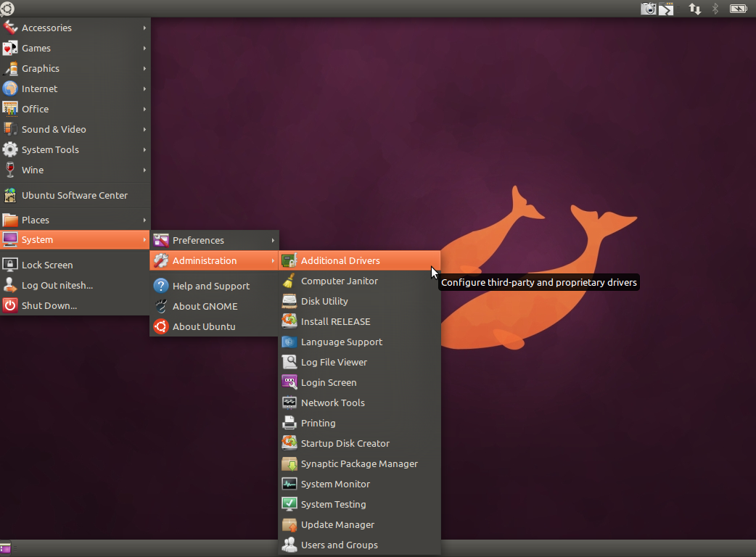
Task: Click the battery indicator in top panel
Action: click(x=738, y=9)
